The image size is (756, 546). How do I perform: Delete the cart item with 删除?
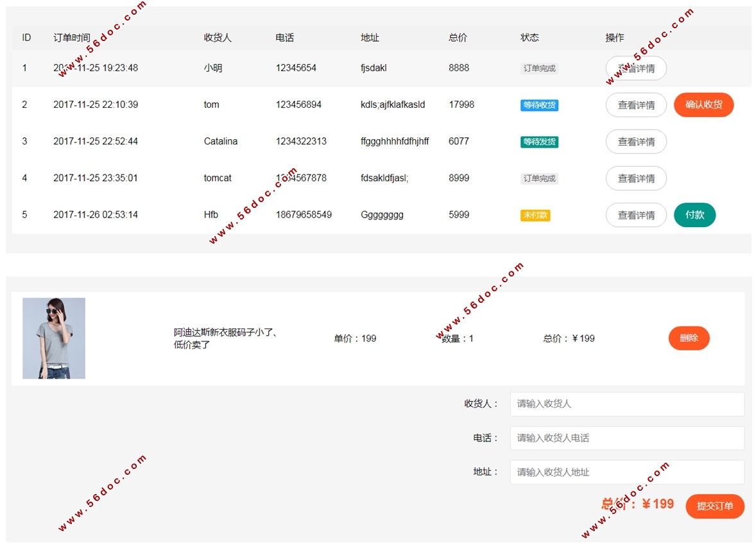point(689,338)
